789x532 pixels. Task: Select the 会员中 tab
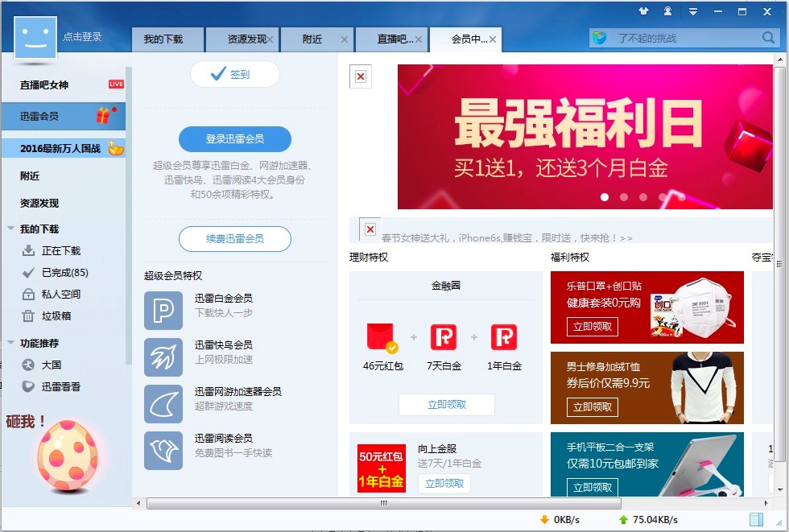tap(465, 39)
